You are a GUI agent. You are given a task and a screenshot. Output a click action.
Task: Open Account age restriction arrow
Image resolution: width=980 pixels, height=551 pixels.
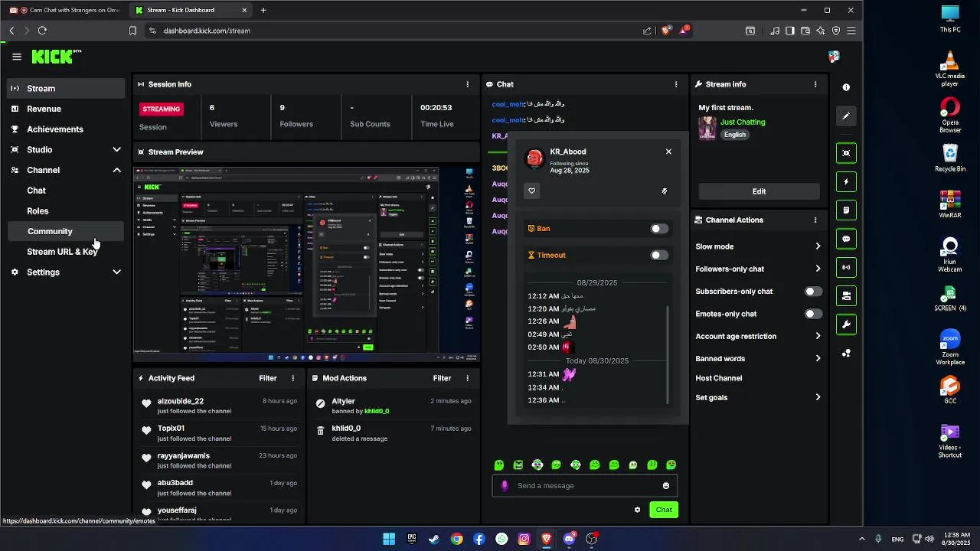click(818, 336)
